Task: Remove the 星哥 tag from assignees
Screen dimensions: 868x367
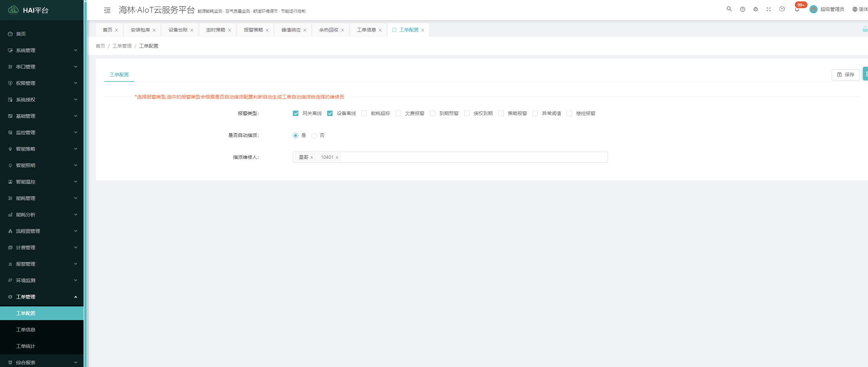Action: pyautogui.click(x=312, y=157)
